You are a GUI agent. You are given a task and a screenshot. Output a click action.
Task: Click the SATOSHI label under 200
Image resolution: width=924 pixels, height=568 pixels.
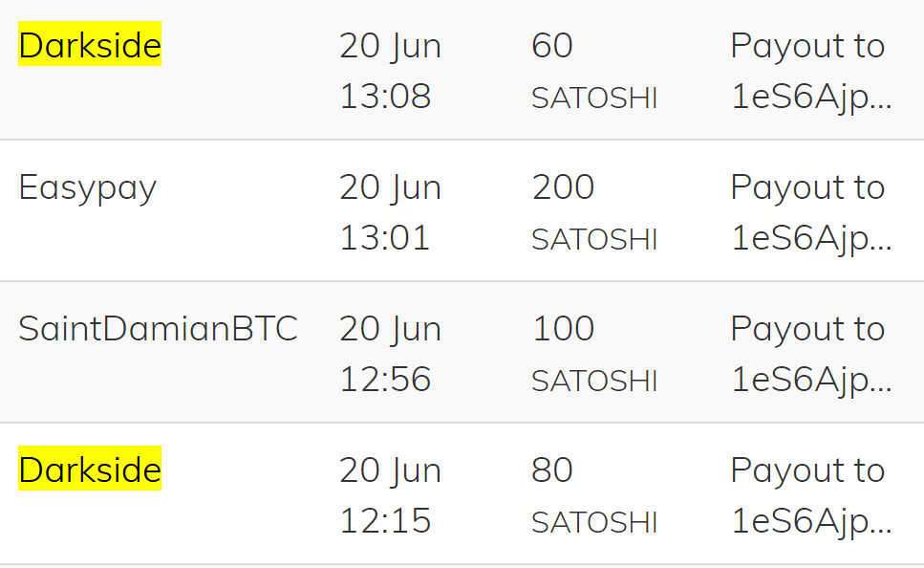[x=594, y=240]
